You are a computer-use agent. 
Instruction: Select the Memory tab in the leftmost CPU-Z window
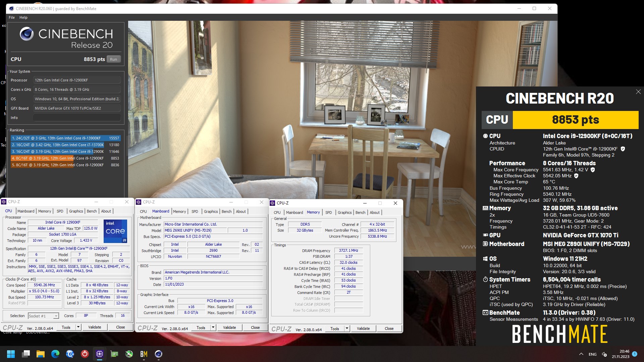45,211
